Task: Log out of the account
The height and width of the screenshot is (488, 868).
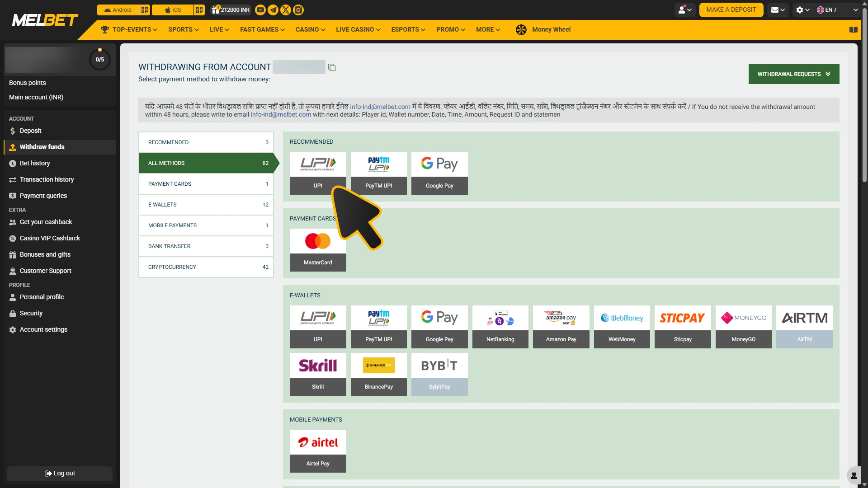Action: (x=60, y=474)
